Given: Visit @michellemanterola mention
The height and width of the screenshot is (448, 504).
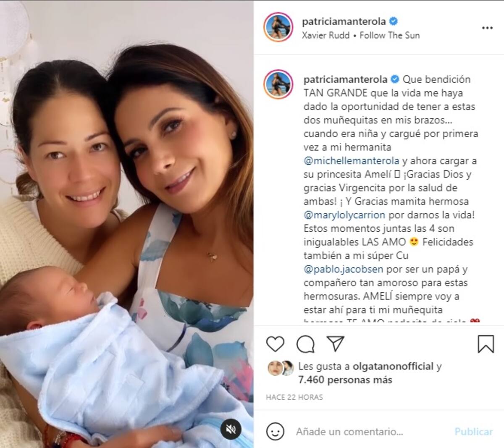Looking at the screenshot, I should click(352, 161).
